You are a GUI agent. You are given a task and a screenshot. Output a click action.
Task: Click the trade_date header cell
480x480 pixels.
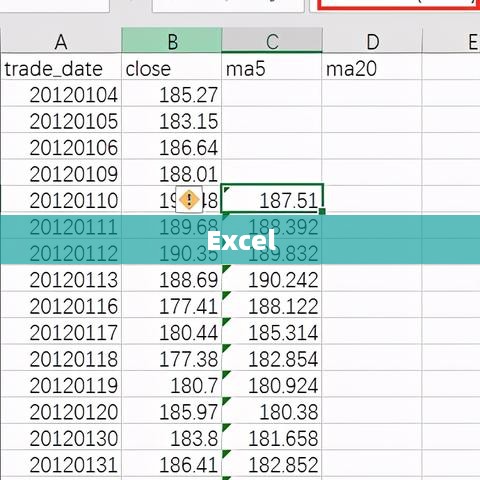(x=61, y=67)
